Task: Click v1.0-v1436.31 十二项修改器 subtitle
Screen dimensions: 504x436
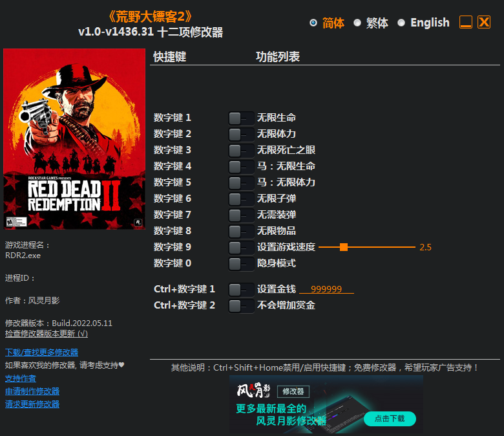Action: pos(151,32)
